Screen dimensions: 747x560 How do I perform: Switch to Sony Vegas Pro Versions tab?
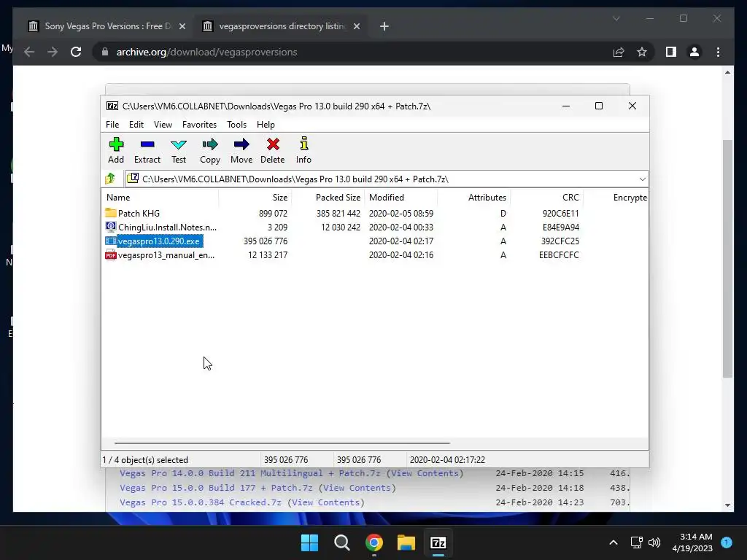(108, 26)
